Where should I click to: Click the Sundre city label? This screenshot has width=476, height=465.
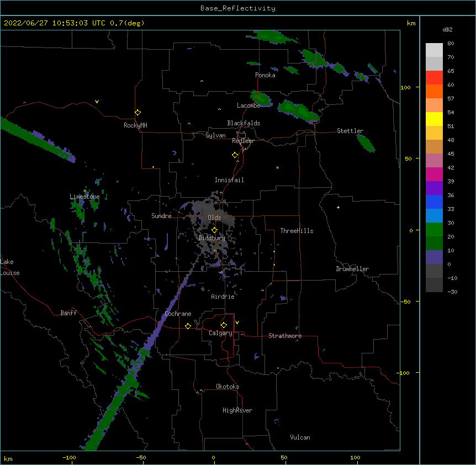tap(161, 216)
